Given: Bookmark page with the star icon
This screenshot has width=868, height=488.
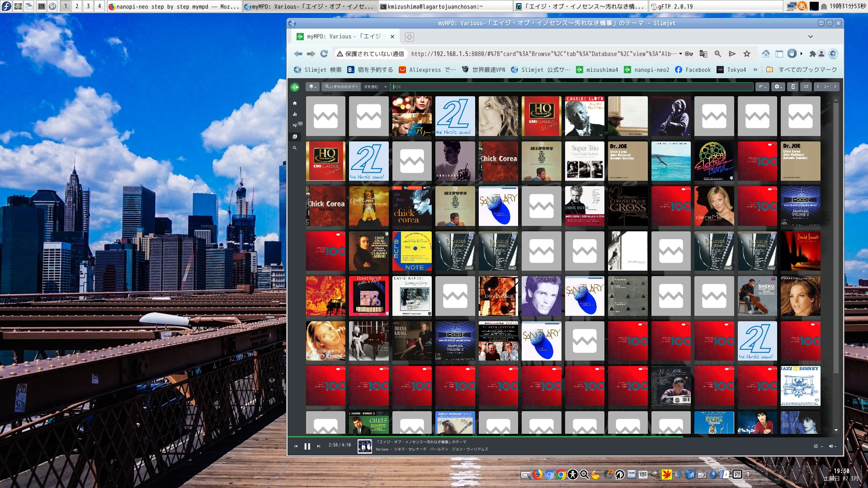Looking at the screenshot, I should (x=747, y=54).
